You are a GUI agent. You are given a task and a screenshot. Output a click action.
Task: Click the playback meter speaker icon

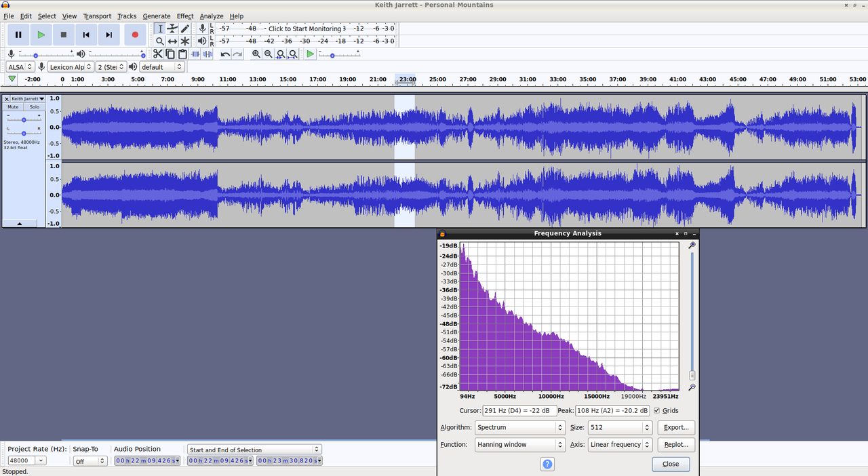click(x=202, y=41)
